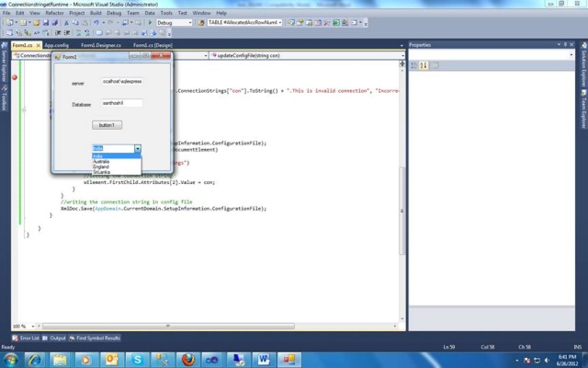Collapse the code outlining region in the margin

click(24, 110)
